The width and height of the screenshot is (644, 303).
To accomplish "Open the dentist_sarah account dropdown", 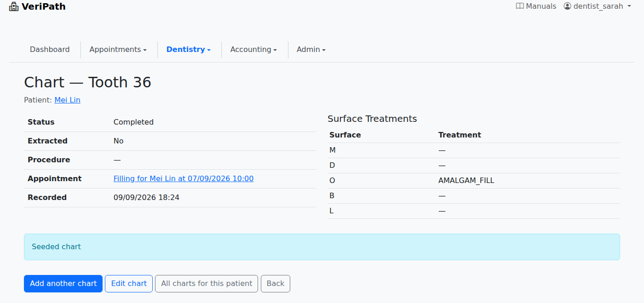I will point(597,6).
